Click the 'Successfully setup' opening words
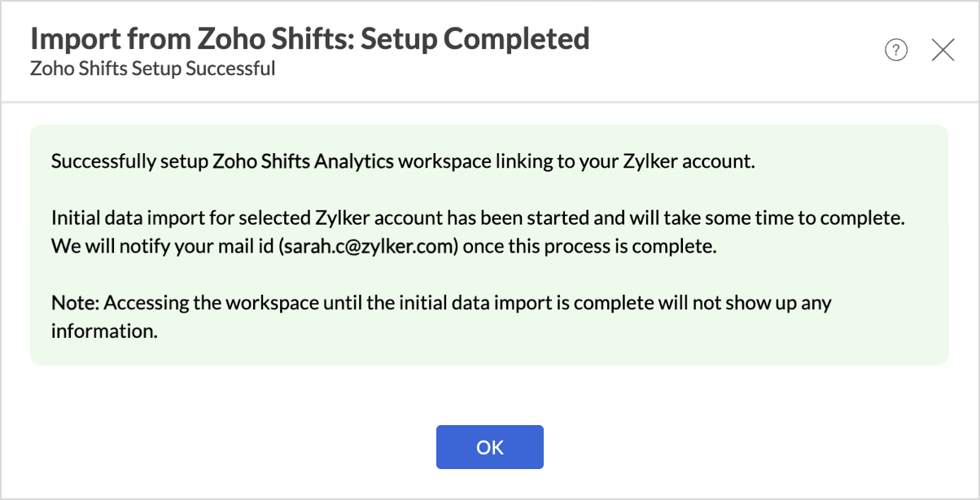Viewport: 980px width, 500px height. pyautogui.click(x=129, y=161)
